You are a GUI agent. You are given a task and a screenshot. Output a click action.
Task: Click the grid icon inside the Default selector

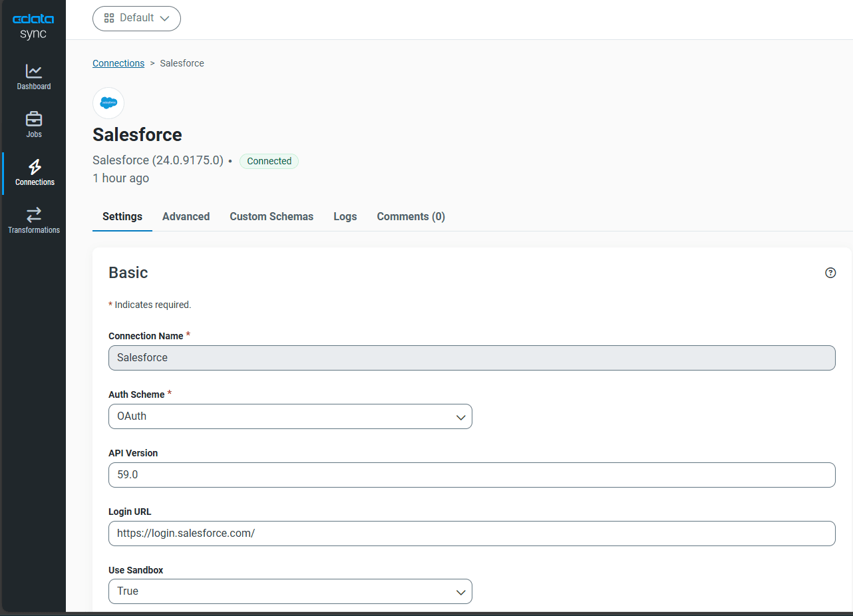pyautogui.click(x=109, y=19)
